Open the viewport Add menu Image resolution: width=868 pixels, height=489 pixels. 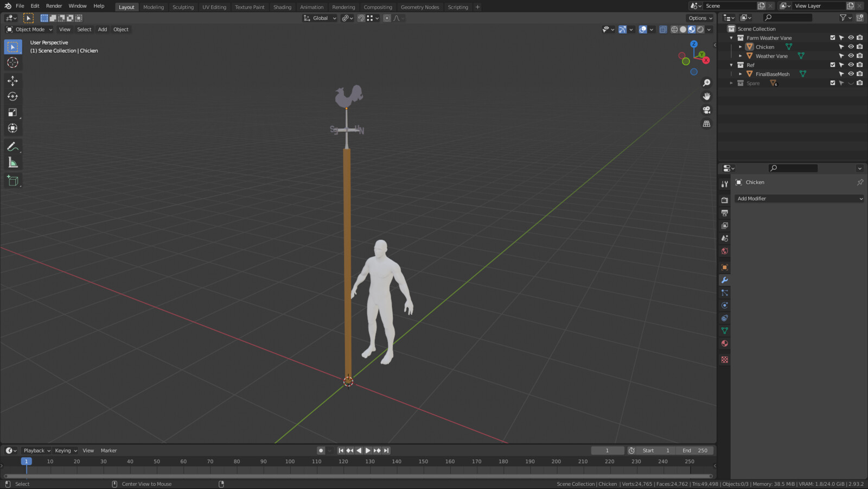tap(103, 29)
